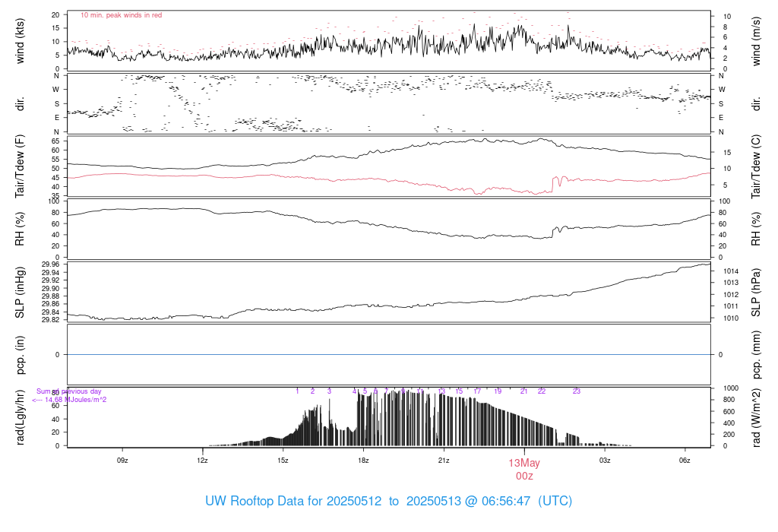Select the "1011" hPa tick label
Image resolution: width=778 pixels, height=532 pixels.
tap(731, 307)
